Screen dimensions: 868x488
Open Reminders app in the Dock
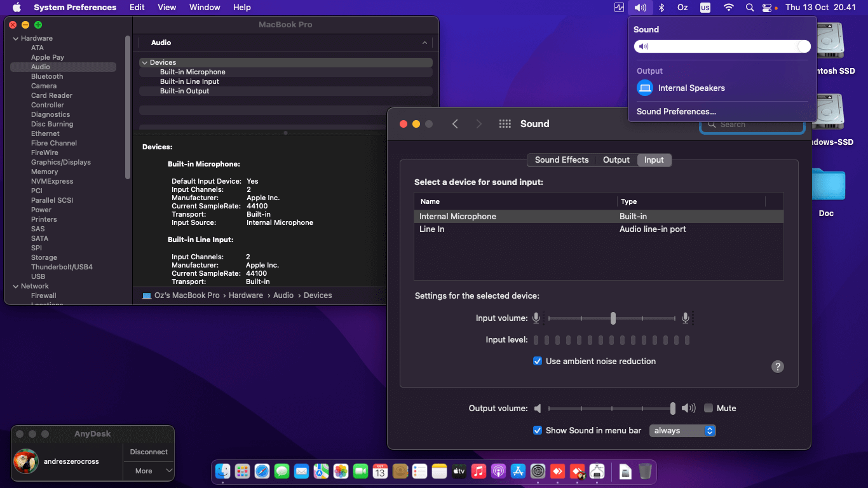(419, 471)
